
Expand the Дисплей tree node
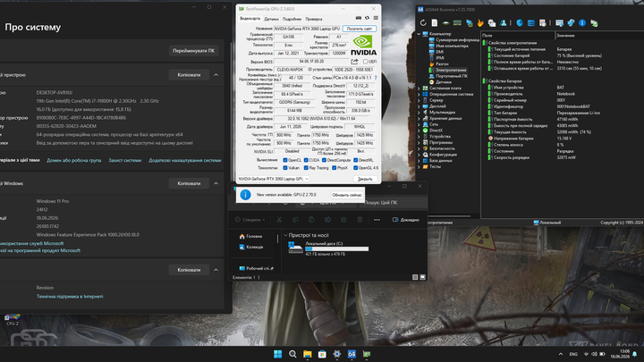pos(419,105)
